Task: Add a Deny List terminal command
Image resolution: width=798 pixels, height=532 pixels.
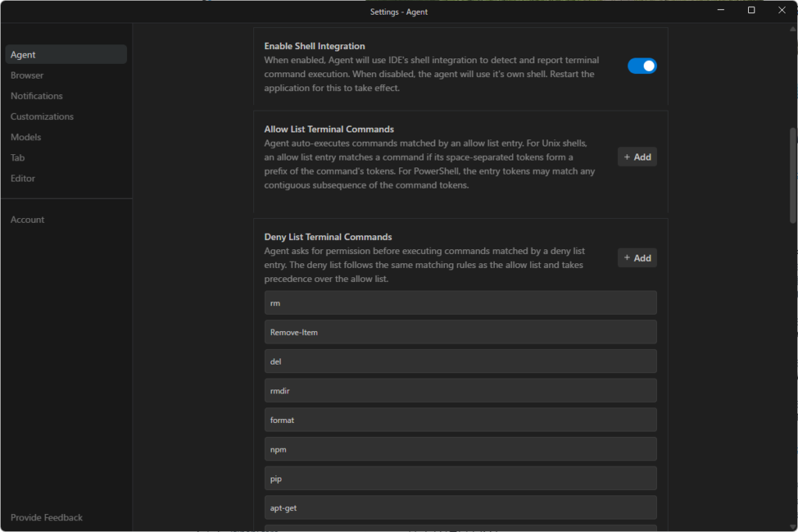Action: (x=637, y=258)
